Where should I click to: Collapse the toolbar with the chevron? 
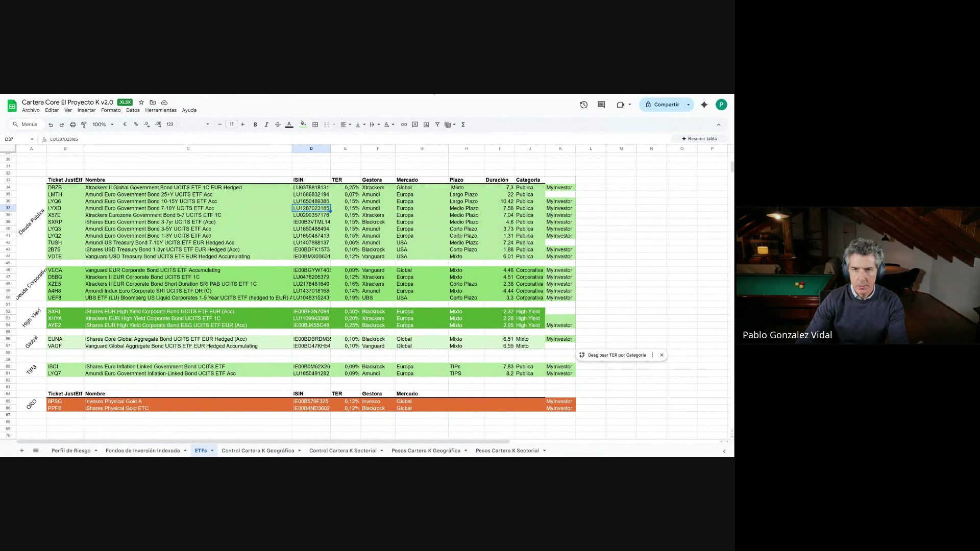point(719,124)
